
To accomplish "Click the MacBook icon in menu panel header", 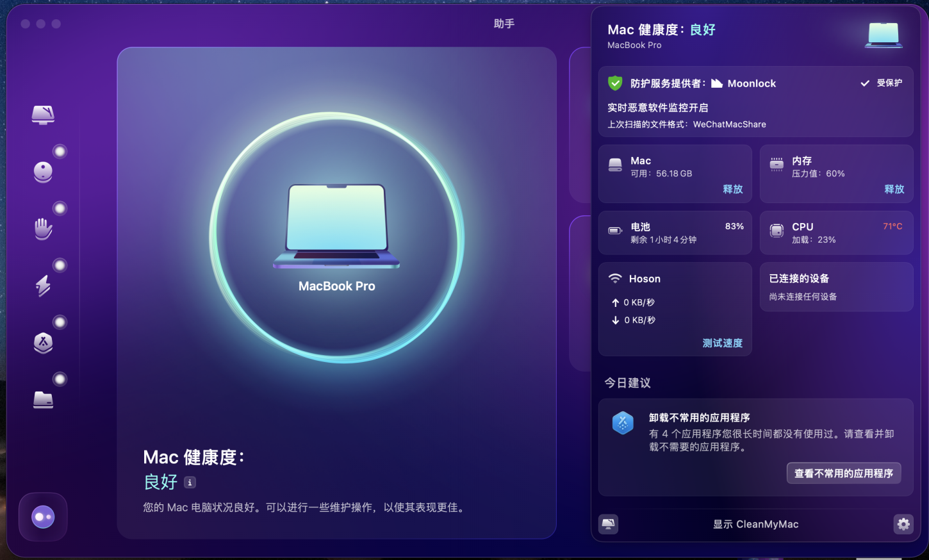I will point(884,35).
